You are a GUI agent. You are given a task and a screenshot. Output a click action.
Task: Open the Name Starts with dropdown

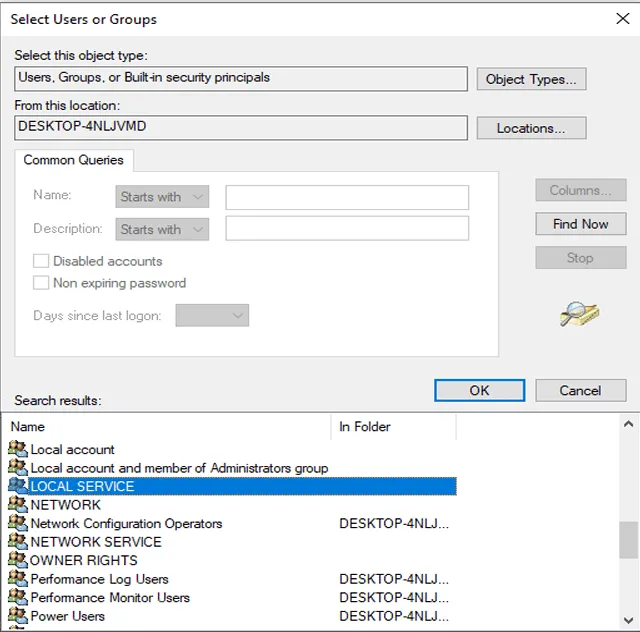click(x=162, y=197)
